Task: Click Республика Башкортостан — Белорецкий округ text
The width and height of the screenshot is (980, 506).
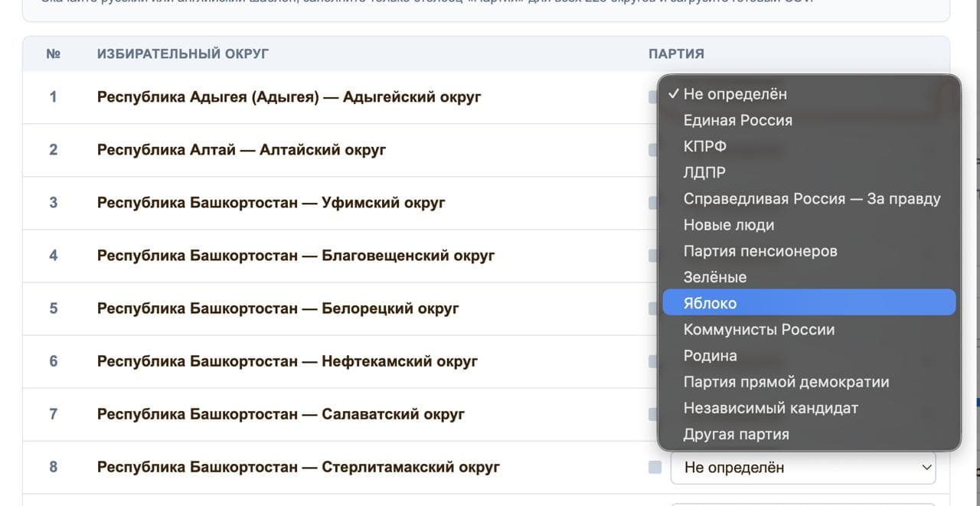Action: pos(278,308)
